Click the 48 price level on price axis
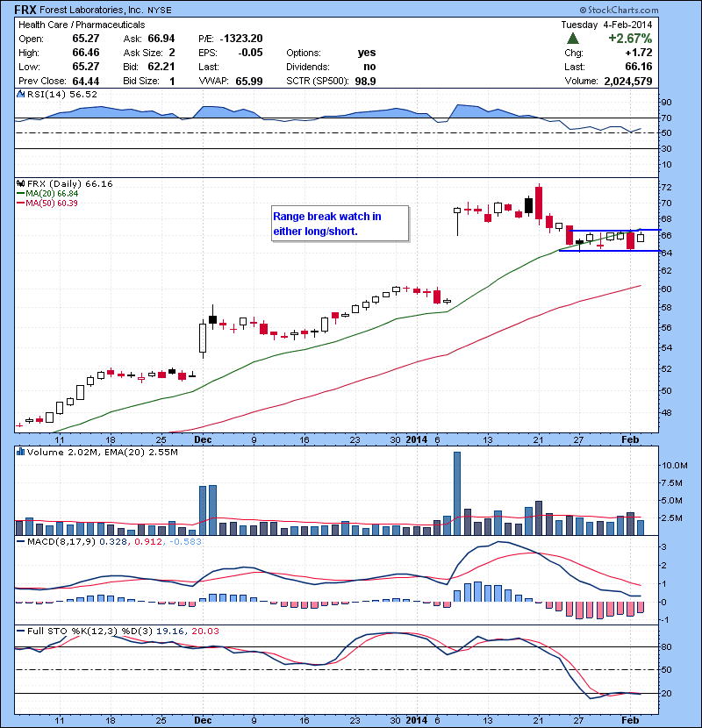The height and width of the screenshot is (728, 702). 666,412
